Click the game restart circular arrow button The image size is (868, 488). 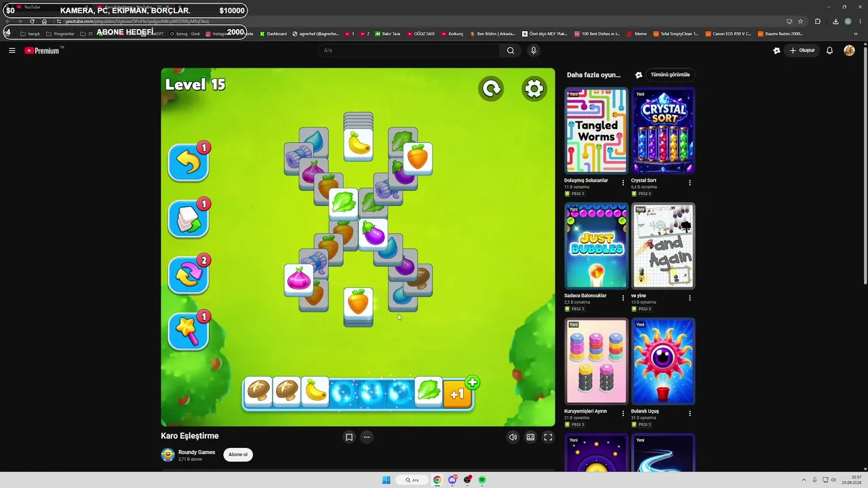491,89
